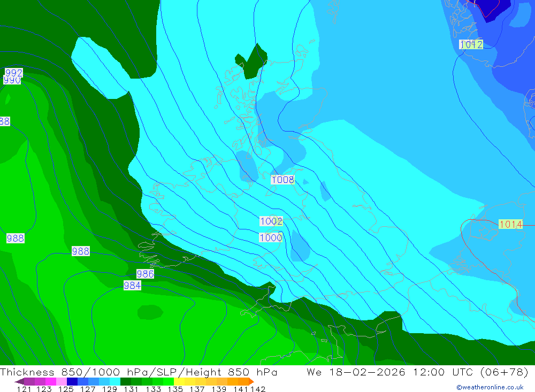Screen dimensions: 535x392
Task: Click the purple left arrow of legend
Action: (19, 381)
